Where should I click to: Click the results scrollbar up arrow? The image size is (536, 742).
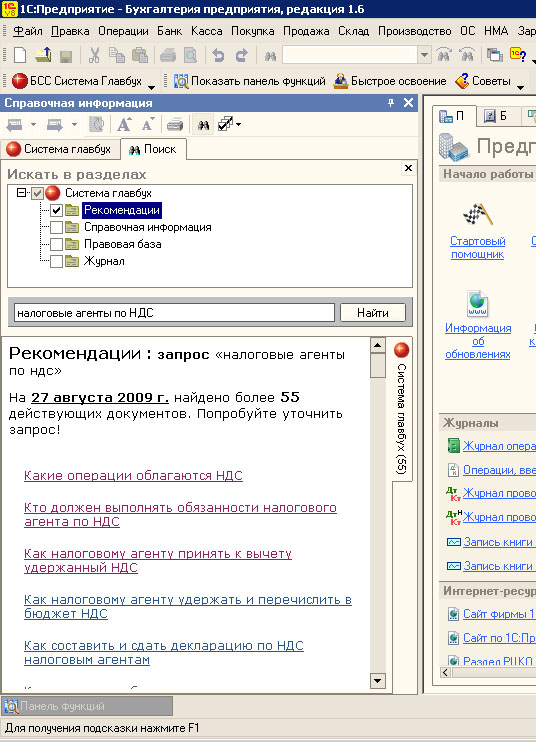coord(377,345)
